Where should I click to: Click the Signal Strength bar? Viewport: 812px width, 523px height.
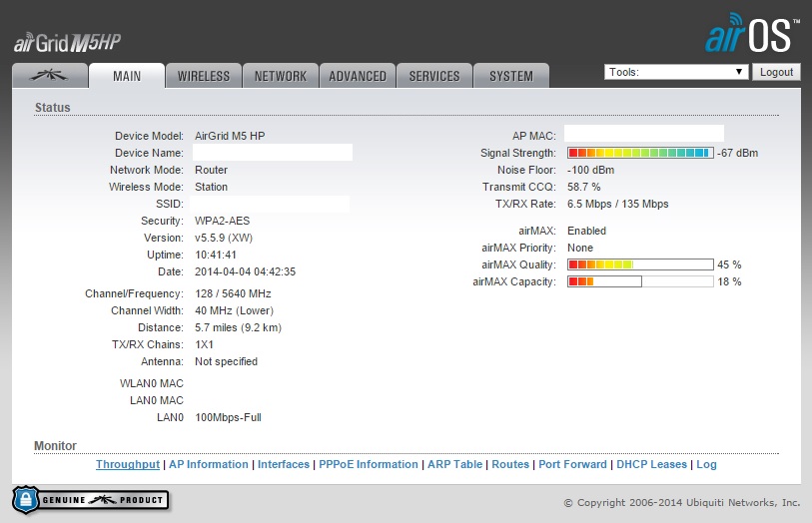pos(640,153)
